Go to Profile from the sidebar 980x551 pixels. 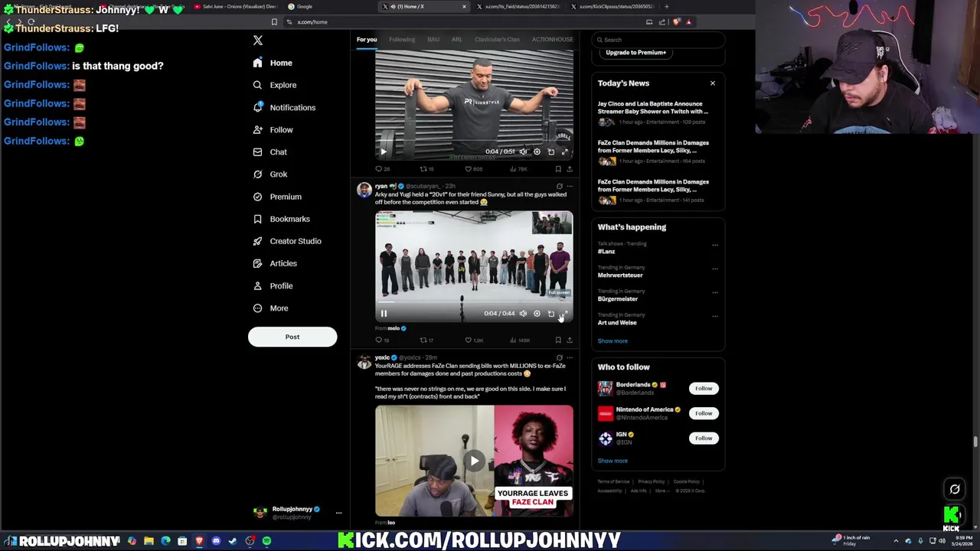[x=273, y=285]
